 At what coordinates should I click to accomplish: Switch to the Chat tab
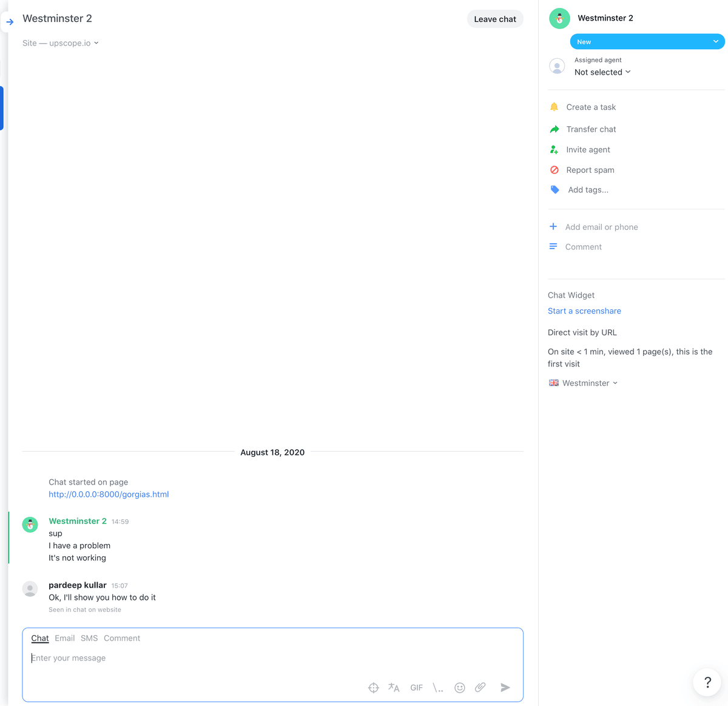(x=40, y=638)
